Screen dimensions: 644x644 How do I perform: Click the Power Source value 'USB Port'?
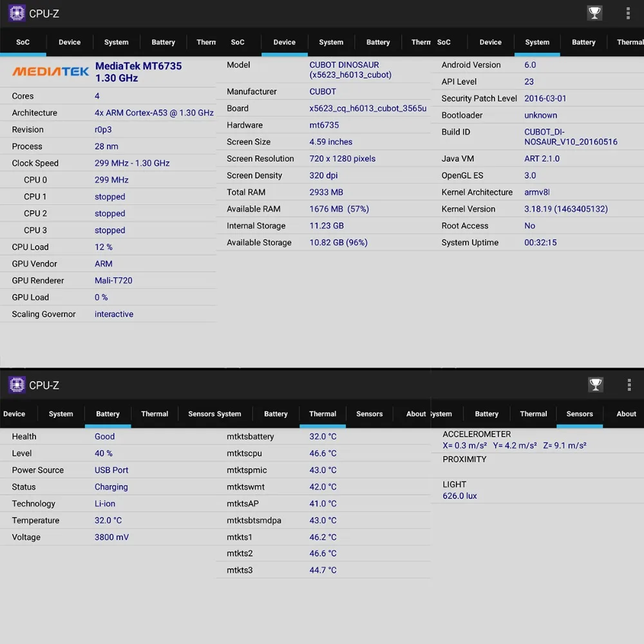[111, 470]
